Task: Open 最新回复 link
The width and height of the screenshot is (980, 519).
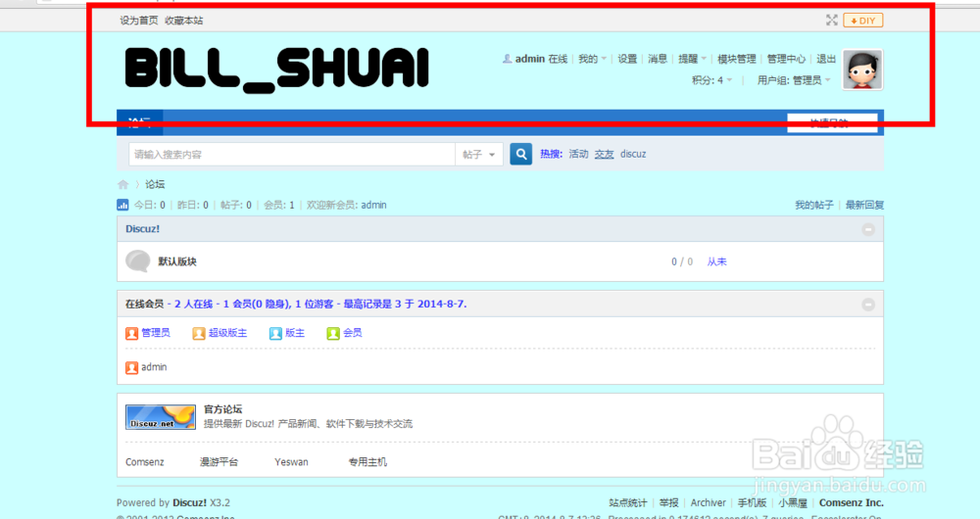Action: pyautogui.click(x=865, y=205)
